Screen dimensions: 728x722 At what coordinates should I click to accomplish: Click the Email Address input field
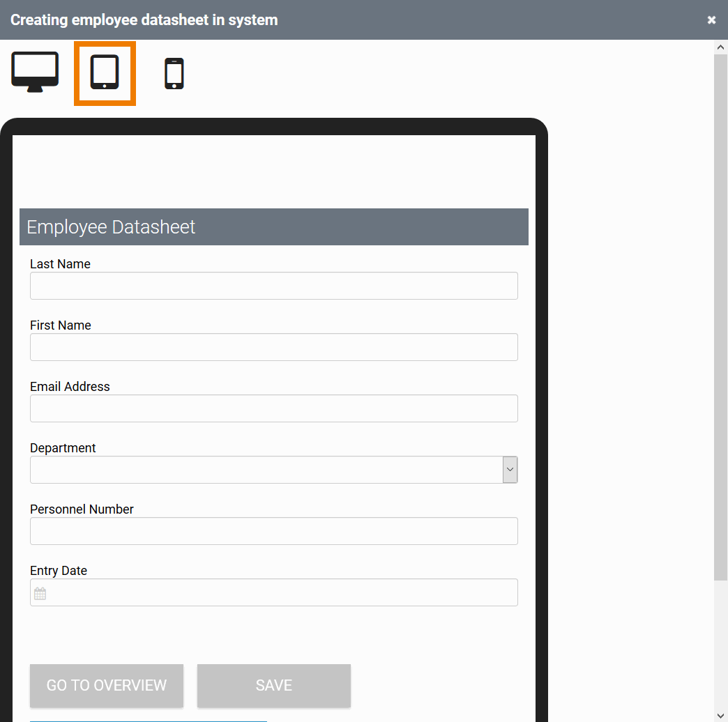coord(274,408)
